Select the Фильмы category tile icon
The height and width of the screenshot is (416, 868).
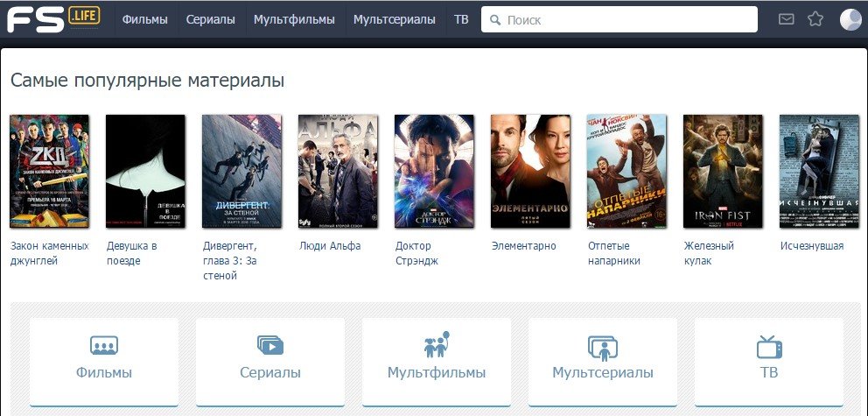[104, 346]
